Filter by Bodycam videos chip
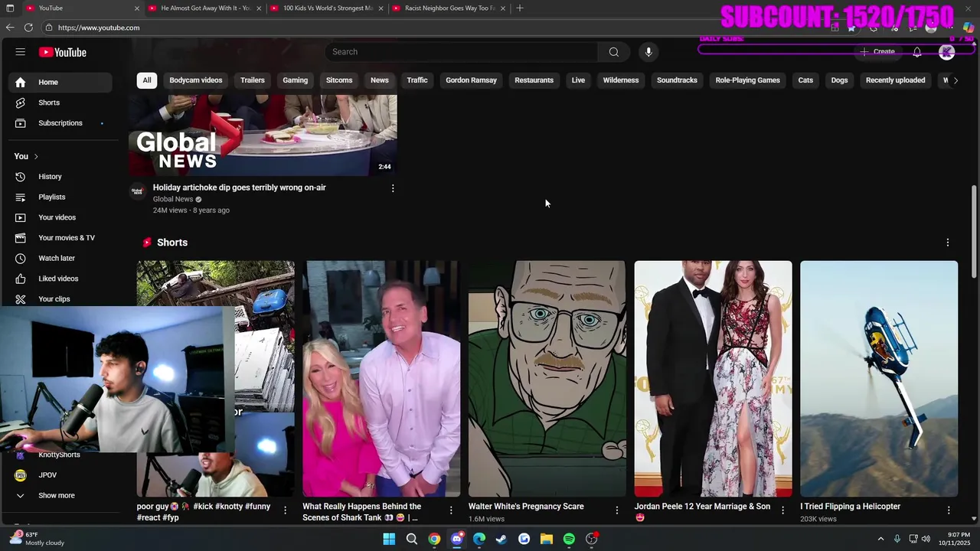The image size is (980, 551). (196, 80)
